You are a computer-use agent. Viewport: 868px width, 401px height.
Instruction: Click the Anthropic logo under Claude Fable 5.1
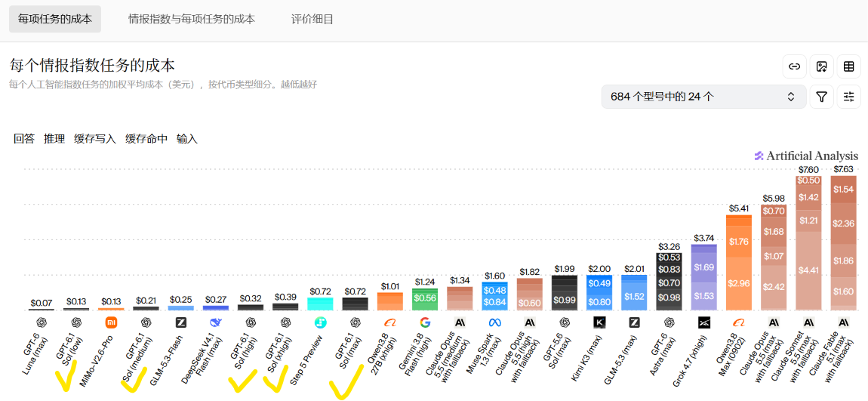point(843,322)
